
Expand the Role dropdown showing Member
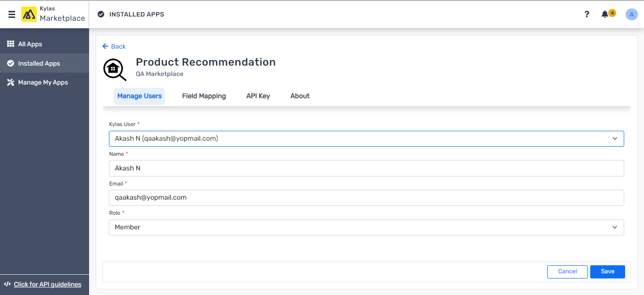(x=366, y=227)
